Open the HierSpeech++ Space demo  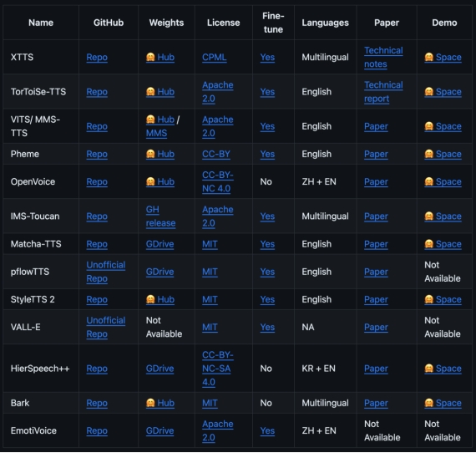click(x=443, y=369)
